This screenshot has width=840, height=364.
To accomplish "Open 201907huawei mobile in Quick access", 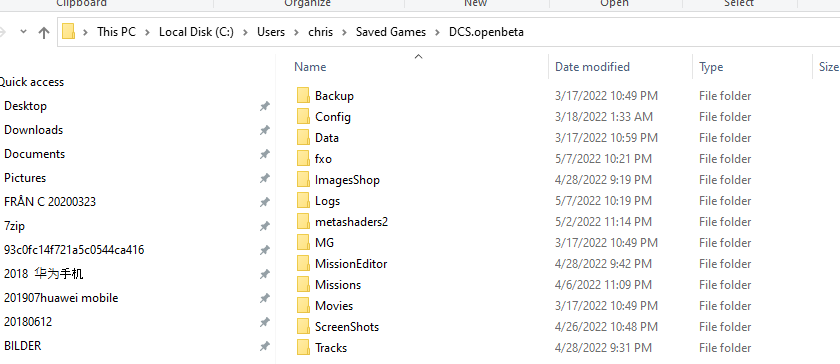I will coord(61,298).
